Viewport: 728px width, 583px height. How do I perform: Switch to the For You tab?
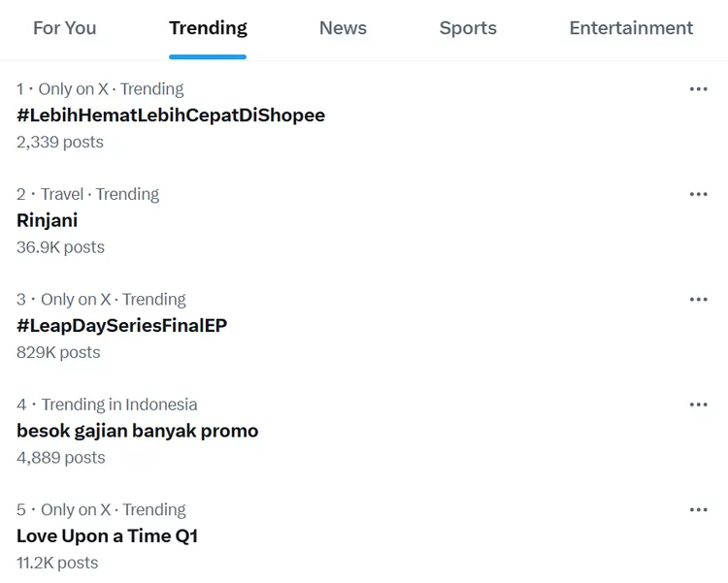(x=65, y=28)
